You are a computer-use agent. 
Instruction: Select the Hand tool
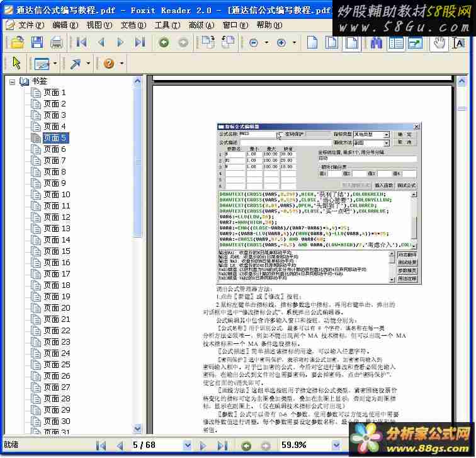pos(439,42)
